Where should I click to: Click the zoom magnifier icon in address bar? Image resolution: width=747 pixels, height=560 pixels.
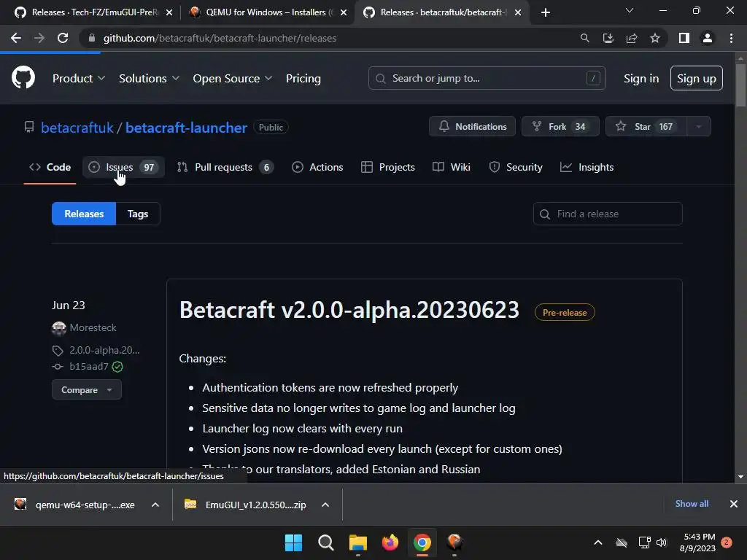coord(584,38)
